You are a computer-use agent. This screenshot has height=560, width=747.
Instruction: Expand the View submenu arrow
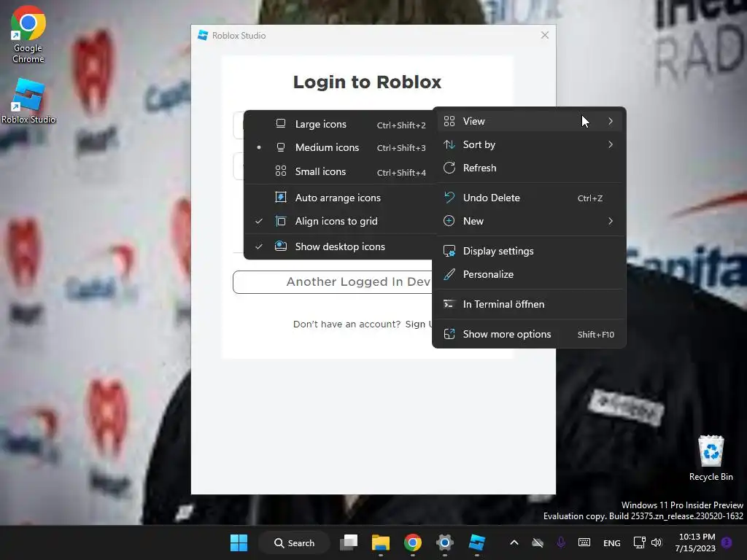coord(611,121)
